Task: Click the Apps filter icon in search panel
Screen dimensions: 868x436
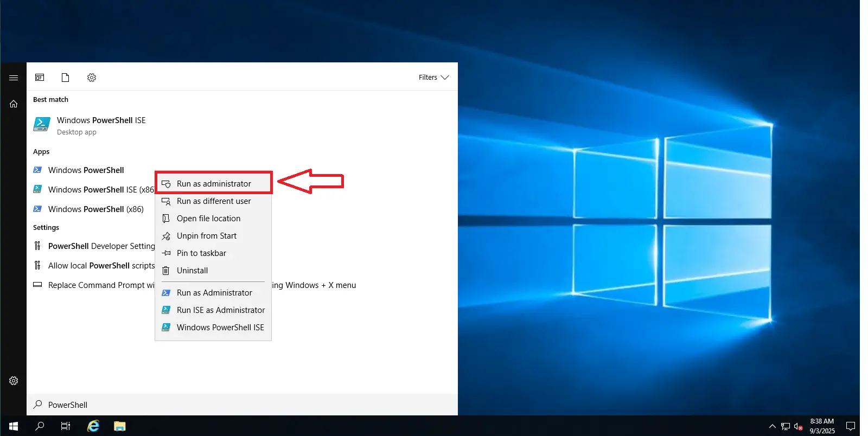Action: (40, 78)
